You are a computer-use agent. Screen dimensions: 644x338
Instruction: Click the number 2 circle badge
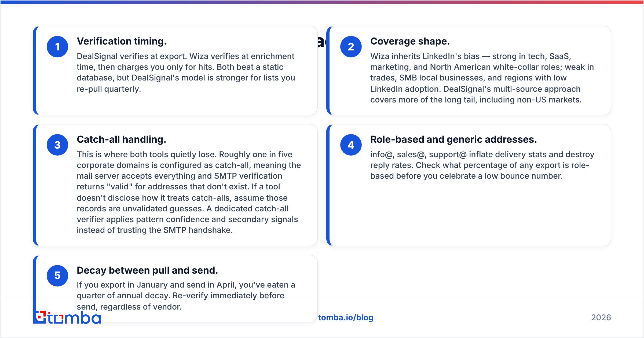click(351, 47)
